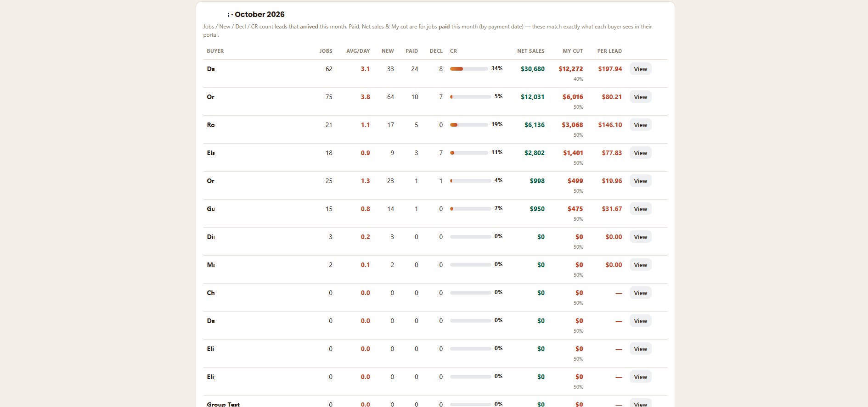Select the AVG/DAY column header
The image size is (868, 407).
[358, 51]
